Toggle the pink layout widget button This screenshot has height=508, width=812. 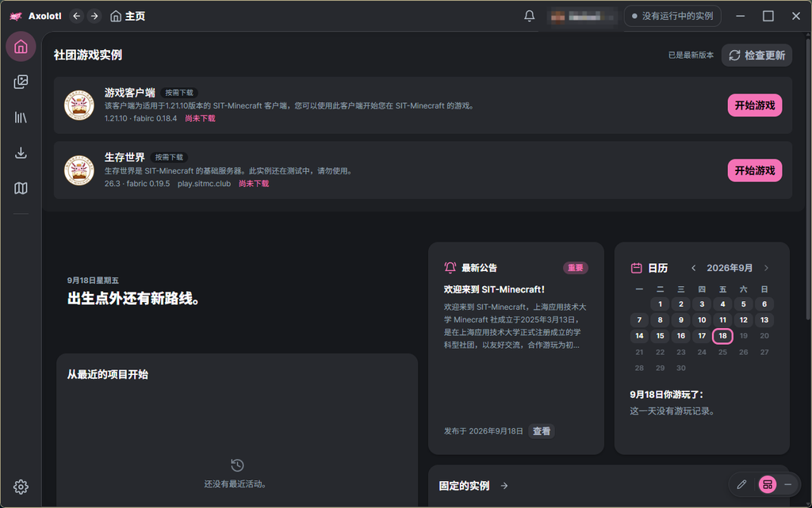click(x=768, y=485)
